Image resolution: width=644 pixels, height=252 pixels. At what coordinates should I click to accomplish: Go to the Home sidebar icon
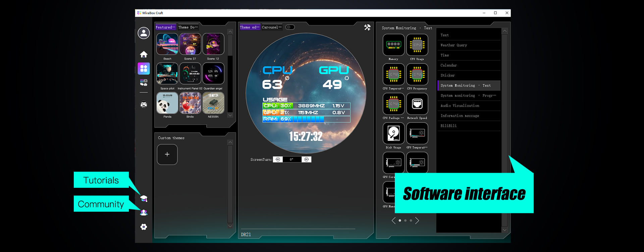pos(144,54)
